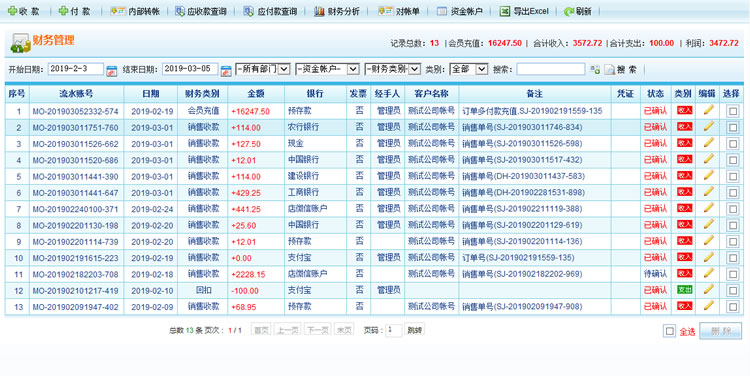Edit row 2 农行银行 with pencil icon
This screenshot has height=376, width=750.
coord(708,126)
